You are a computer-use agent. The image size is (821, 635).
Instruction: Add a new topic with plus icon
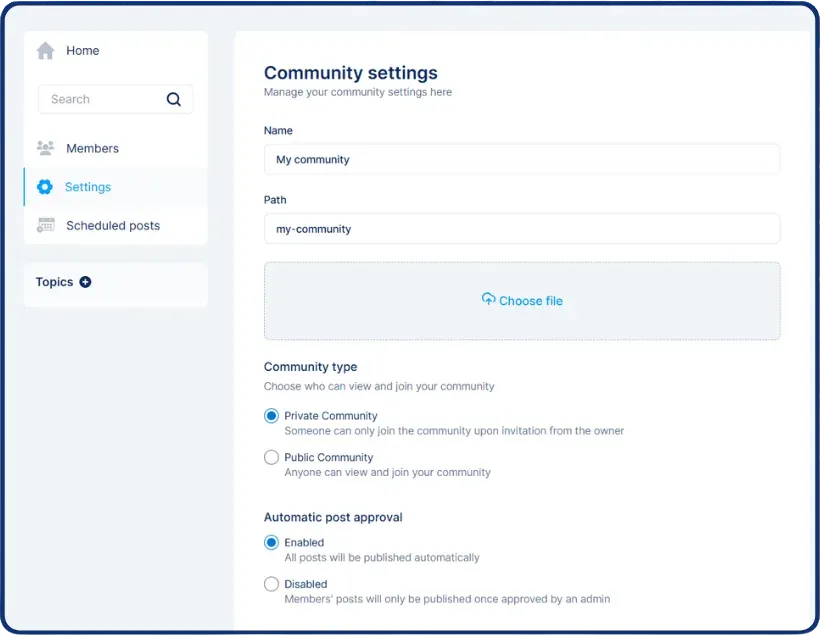[85, 282]
